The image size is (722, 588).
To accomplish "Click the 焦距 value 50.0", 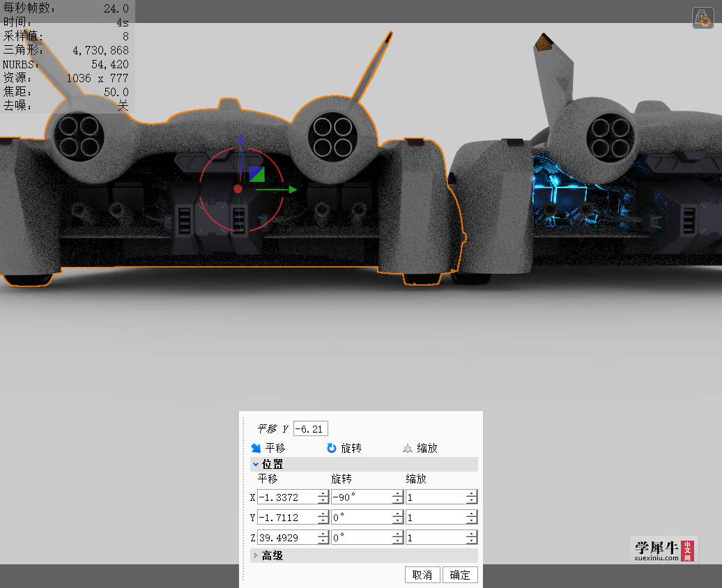I will click(x=116, y=92).
